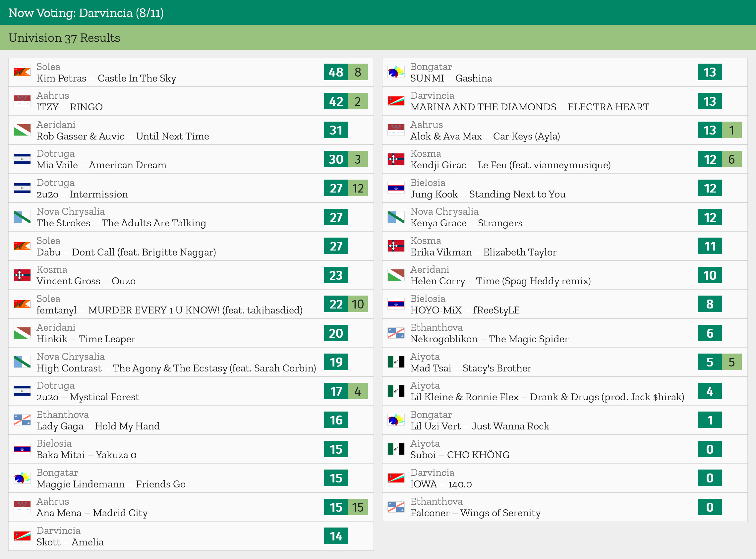The width and height of the screenshot is (756, 559).
Task: Click the light green 12 points for 2u2o – Intermission
Action: pyautogui.click(x=358, y=188)
